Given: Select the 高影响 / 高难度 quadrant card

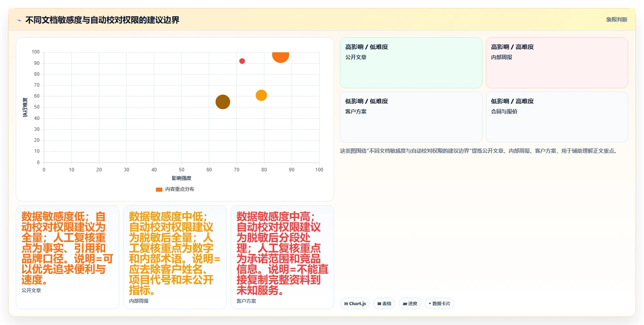Looking at the screenshot, I should [557, 63].
